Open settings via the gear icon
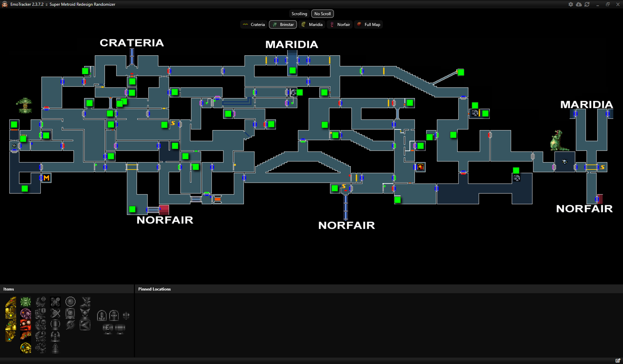623x364 pixels. (571, 4)
